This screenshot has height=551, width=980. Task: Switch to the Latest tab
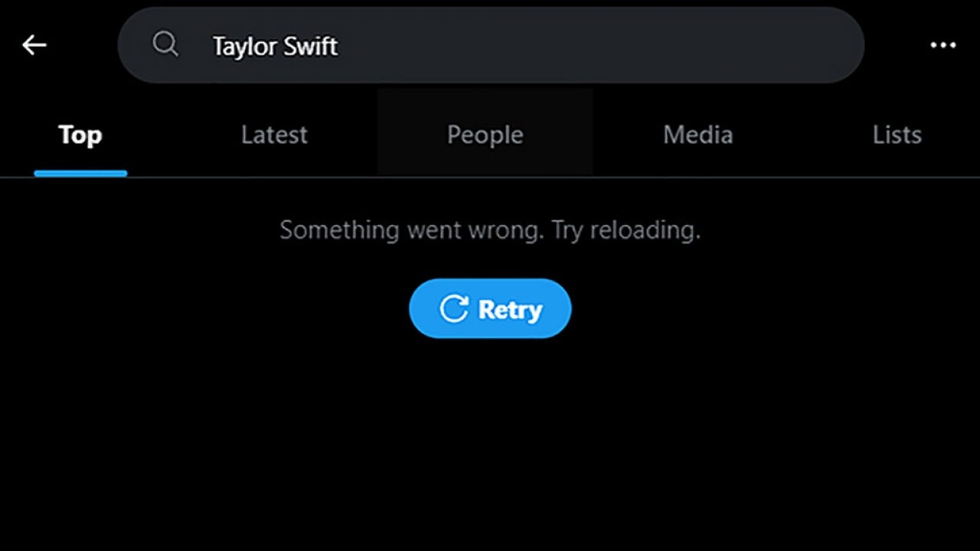[x=274, y=135]
